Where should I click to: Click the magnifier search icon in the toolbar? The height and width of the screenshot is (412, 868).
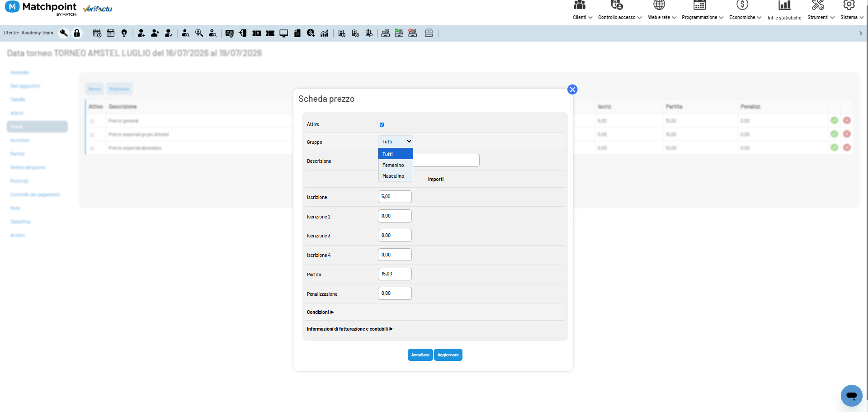(199, 33)
